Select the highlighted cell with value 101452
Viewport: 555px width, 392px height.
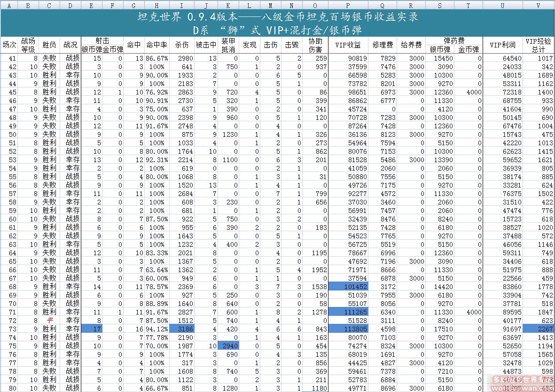point(348,287)
